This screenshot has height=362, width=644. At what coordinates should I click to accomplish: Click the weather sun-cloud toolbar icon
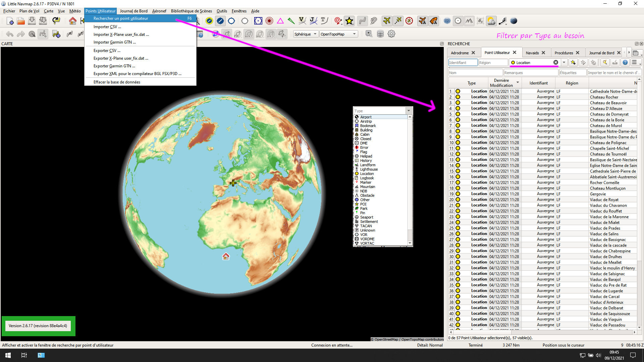[491, 21]
